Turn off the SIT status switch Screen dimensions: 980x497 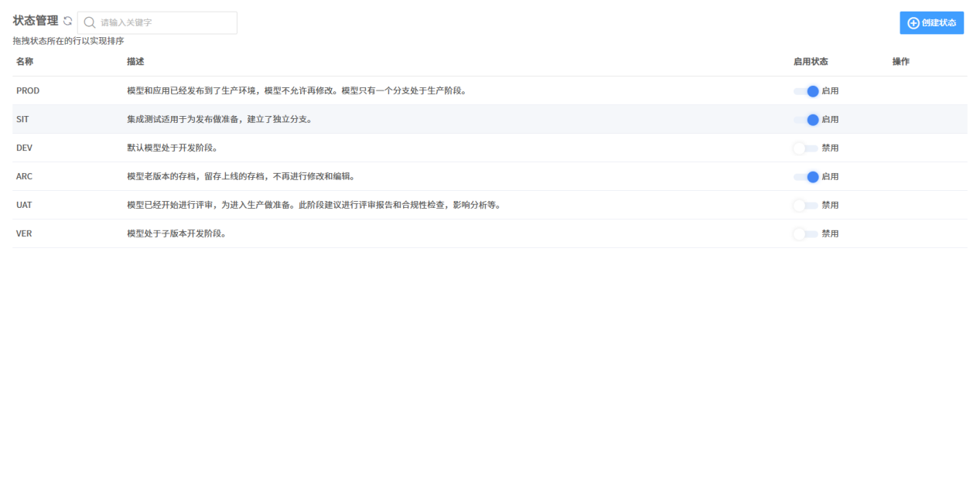[806, 120]
